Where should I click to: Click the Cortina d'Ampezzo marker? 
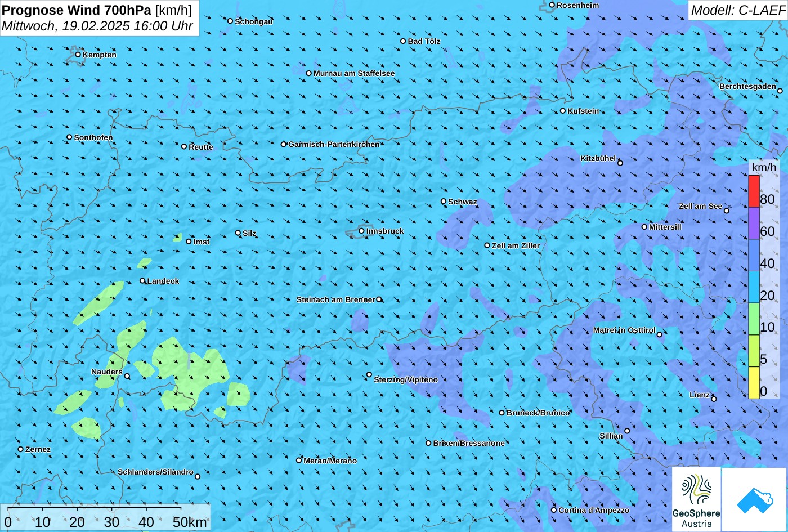(553, 510)
